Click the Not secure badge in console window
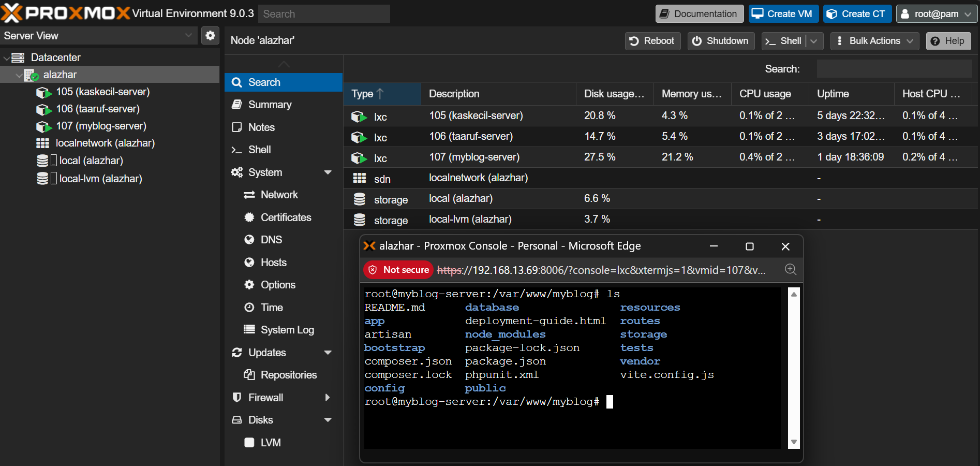 click(398, 270)
